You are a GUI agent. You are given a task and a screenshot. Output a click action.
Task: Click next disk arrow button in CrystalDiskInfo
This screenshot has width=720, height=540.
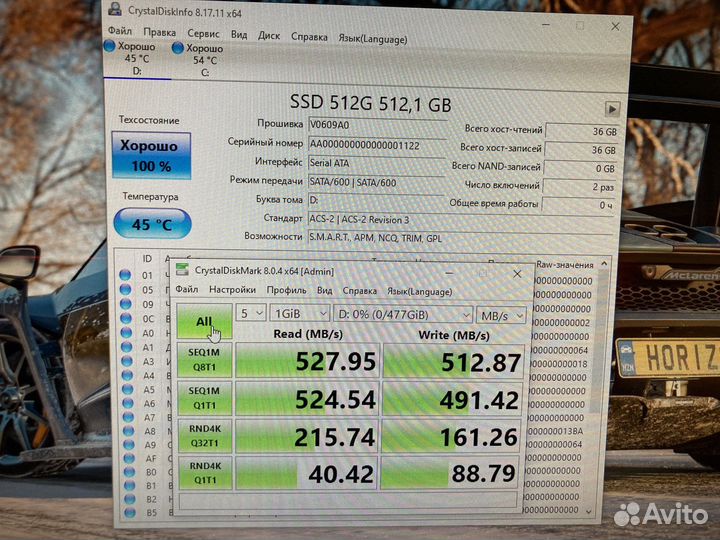click(x=612, y=109)
